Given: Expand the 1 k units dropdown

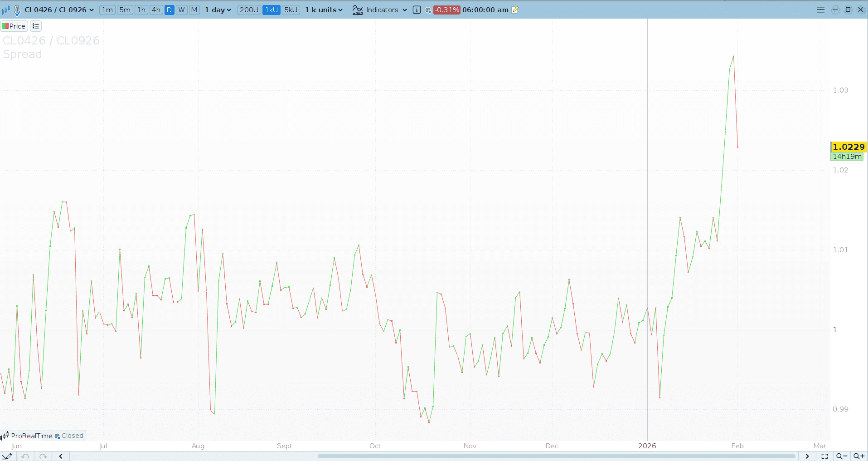Looking at the screenshot, I should (x=324, y=10).
